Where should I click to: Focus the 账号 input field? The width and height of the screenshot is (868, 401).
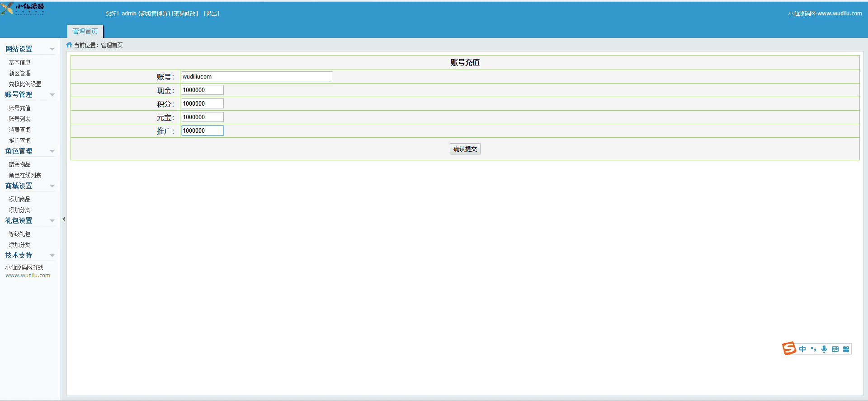coord(257,76)
